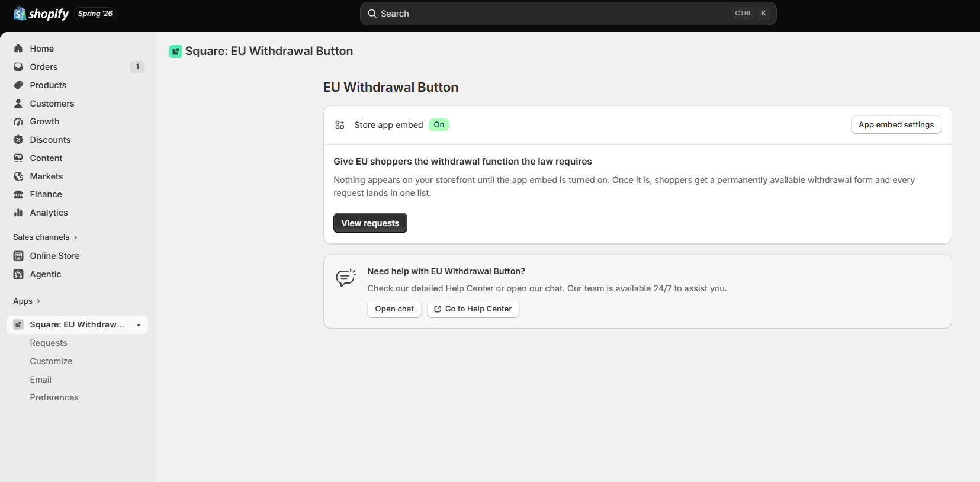
Task: Click the pin dot beside Square app
Action: coord(139,325)
